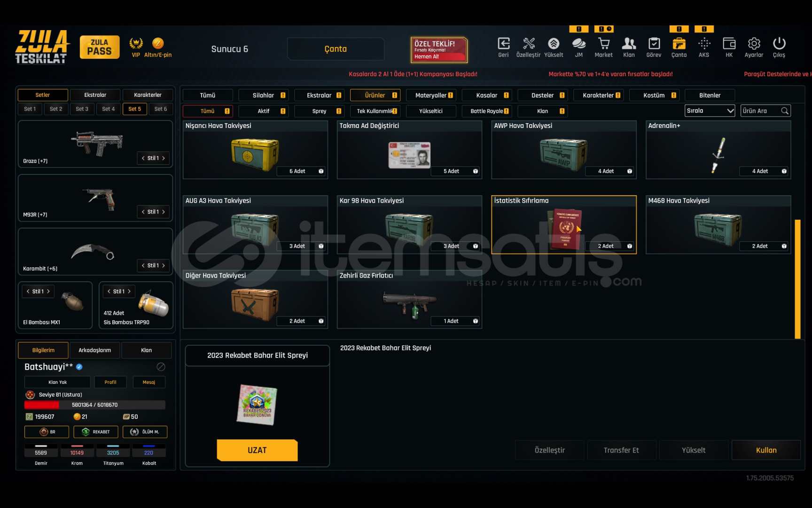Previous style arrow for Sis Bombası TRP90
Screen dimensions: 812x508
(109, 292)
